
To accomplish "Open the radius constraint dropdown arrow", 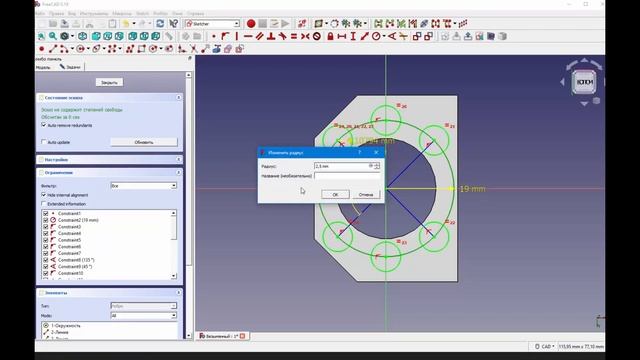I will 384,37.
